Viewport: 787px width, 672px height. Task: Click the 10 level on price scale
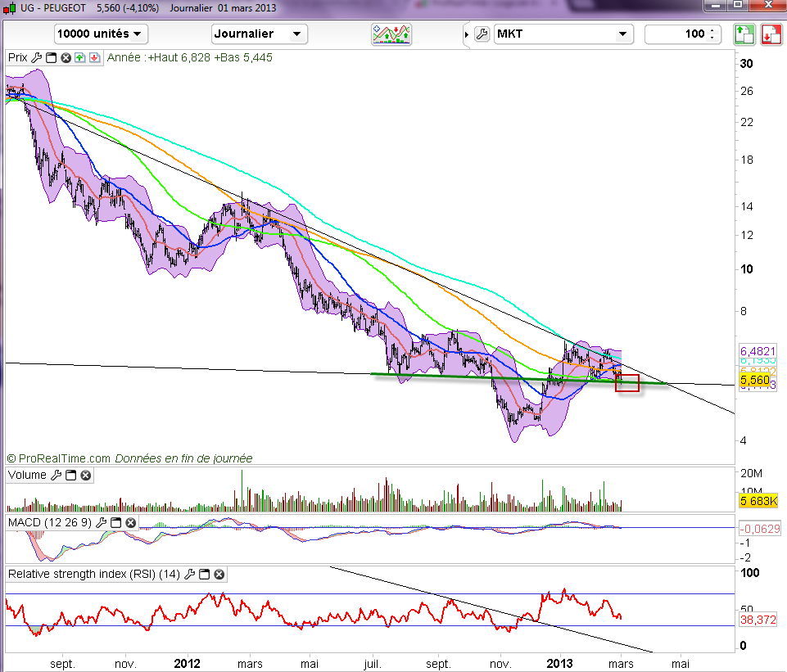(x=746, y=269)
